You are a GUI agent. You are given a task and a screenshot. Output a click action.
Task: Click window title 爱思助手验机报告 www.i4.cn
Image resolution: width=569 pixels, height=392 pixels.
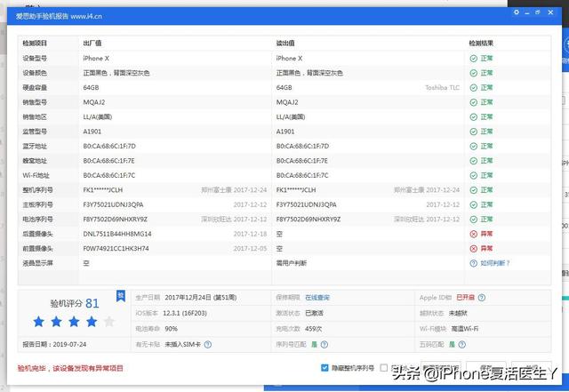click(59, 16)
